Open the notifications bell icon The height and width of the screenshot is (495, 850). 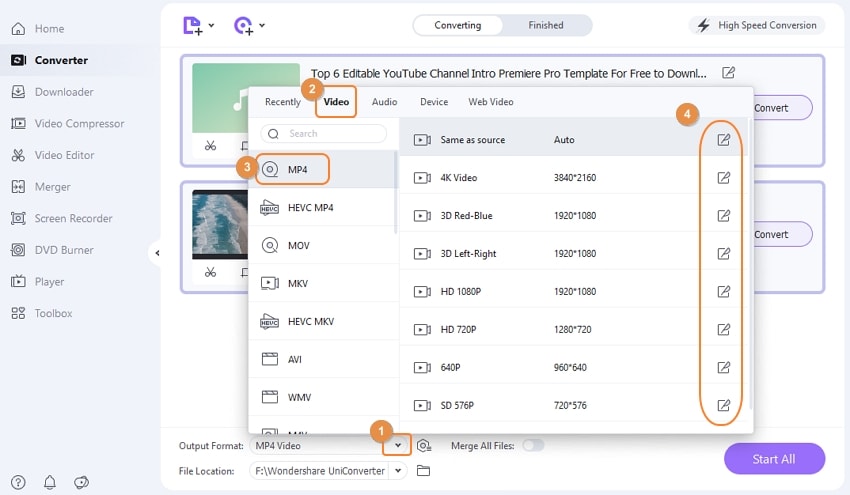[x=50, y=482]
